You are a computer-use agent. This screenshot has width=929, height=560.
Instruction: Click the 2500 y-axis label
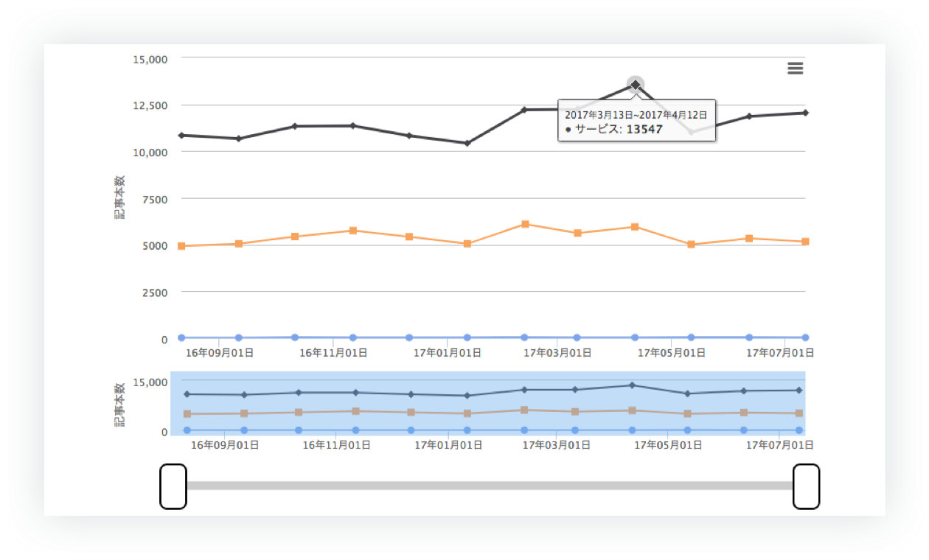(x=156, y=293)
